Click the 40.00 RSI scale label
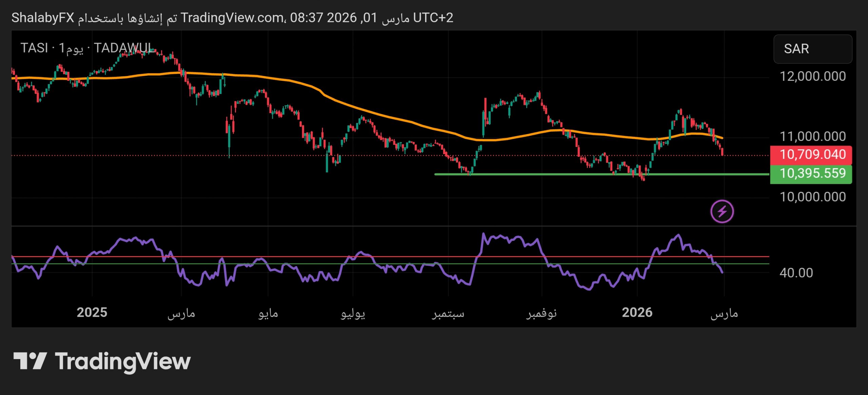 tap(796, 273)
